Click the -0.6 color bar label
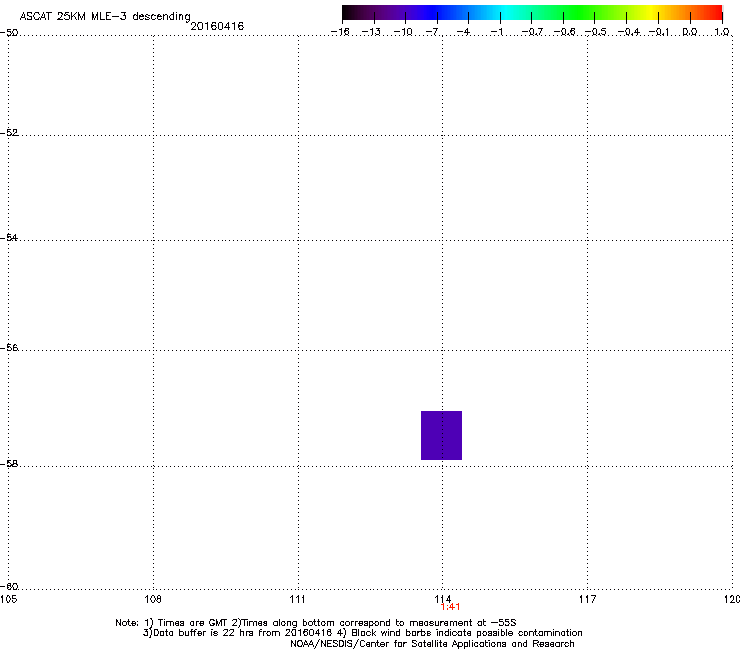Image resolution: width=740 pixels, height=650 pixels. (x=564, y=32)
